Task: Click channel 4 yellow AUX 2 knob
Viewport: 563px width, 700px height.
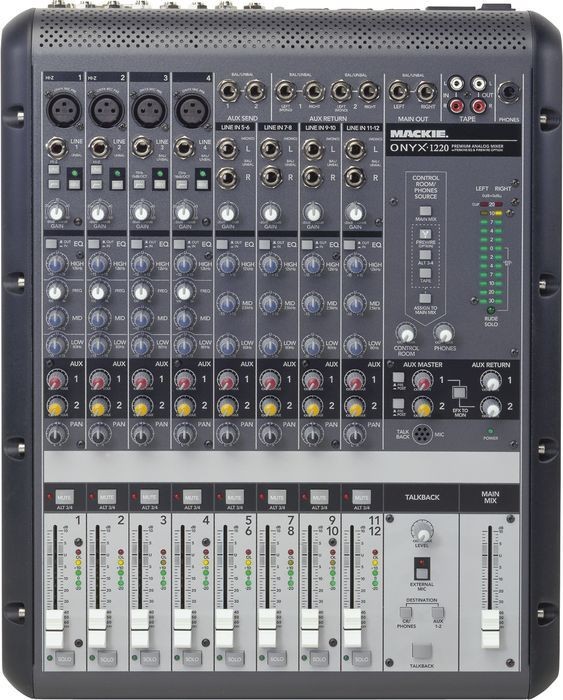Action: (184, 406)
